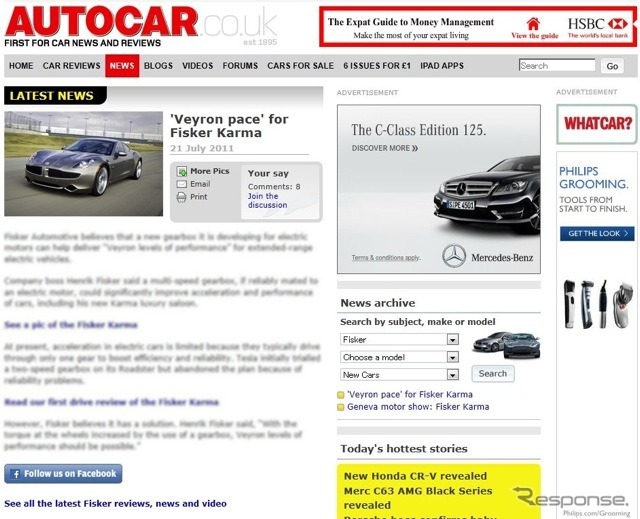Click the Comments: 8 text
This screenshot has height=519, width=640.
(x=274, y=187)
